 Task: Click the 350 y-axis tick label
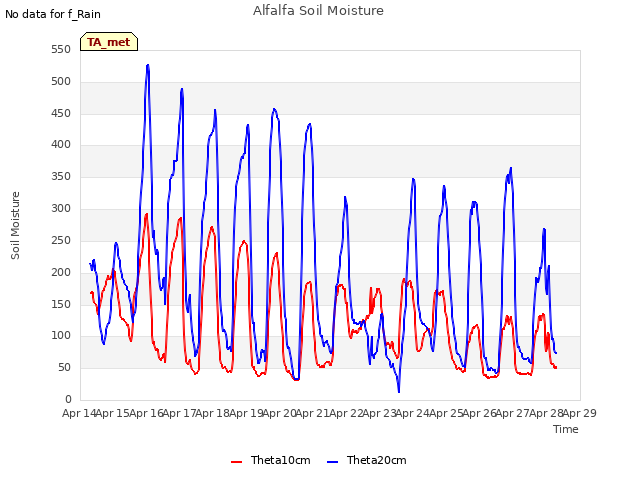pyautogui.click(x=61, y=176)
